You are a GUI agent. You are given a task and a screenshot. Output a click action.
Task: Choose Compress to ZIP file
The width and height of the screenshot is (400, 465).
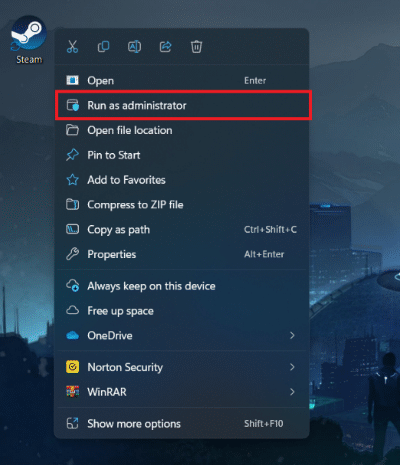182,205
